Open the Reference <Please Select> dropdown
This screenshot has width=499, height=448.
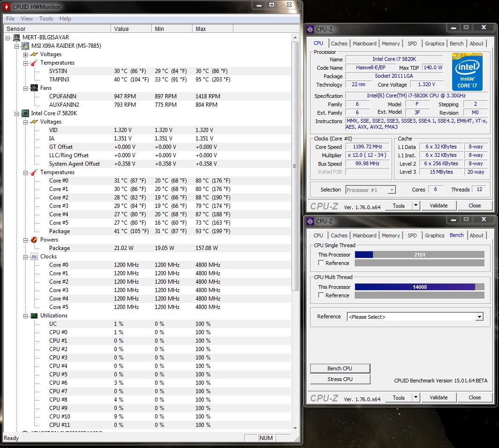click(480, 316)
